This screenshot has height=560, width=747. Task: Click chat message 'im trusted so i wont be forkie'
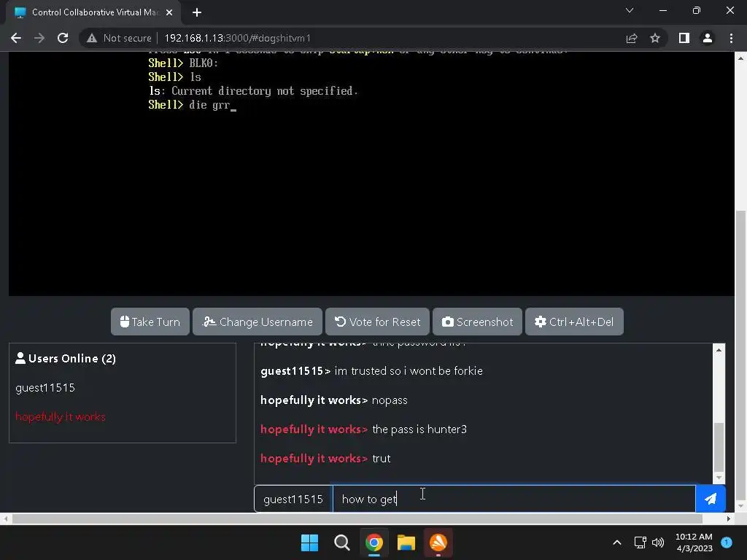coord(409,371)
